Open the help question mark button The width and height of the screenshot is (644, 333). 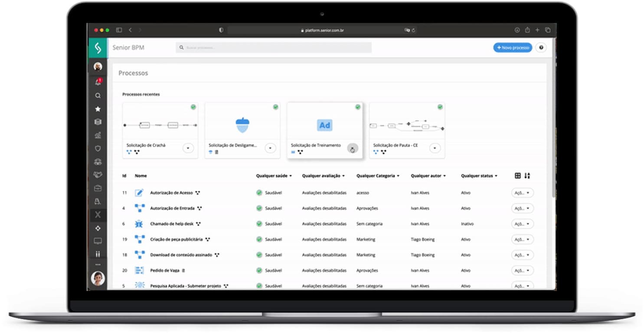click(541, 48)
